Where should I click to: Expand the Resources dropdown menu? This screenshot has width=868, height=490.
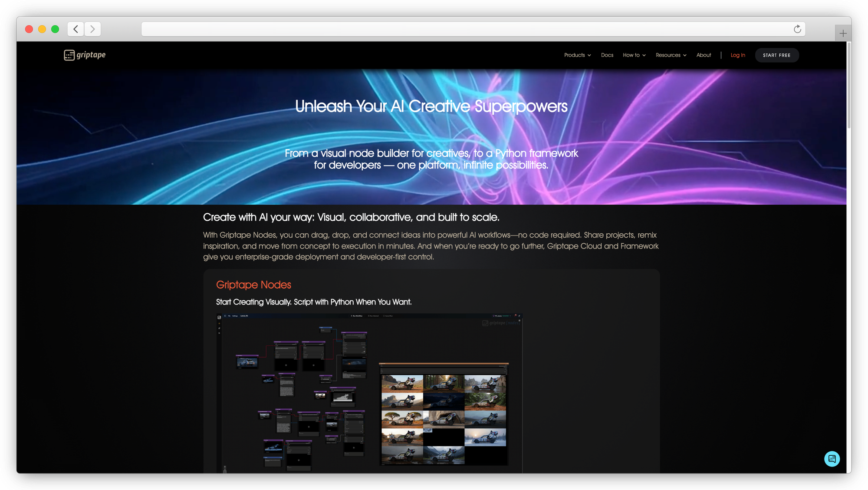tap(671, 55)
